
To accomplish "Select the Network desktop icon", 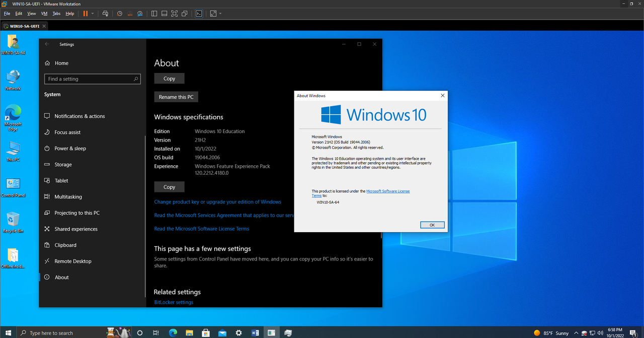I will point(13,80).
